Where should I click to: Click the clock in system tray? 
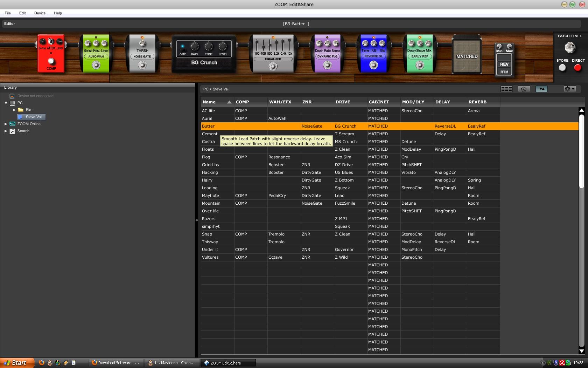[x=578, y=363]
